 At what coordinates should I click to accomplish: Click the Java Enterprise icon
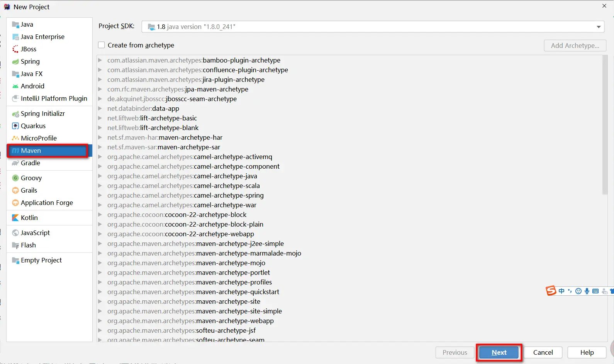coord(15,37)
